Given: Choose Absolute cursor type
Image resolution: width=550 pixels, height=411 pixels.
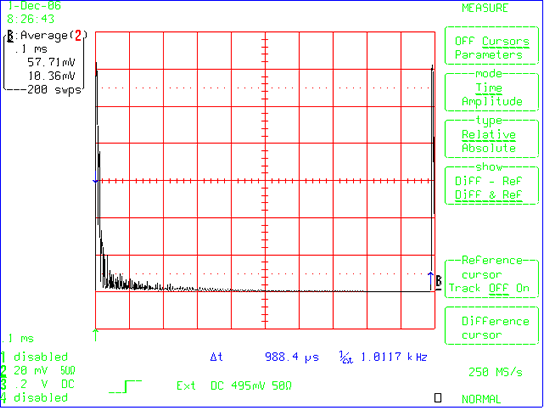Looking at the screenshot, I should 488,148.
